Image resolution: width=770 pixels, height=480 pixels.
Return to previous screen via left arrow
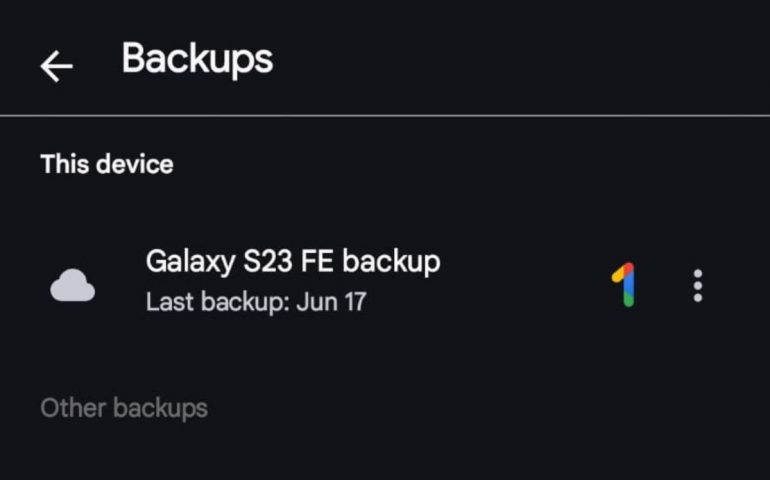57,66
